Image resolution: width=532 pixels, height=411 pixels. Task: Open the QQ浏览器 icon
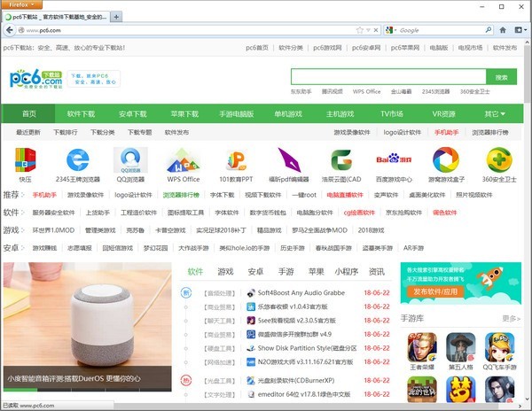(129, 161)
